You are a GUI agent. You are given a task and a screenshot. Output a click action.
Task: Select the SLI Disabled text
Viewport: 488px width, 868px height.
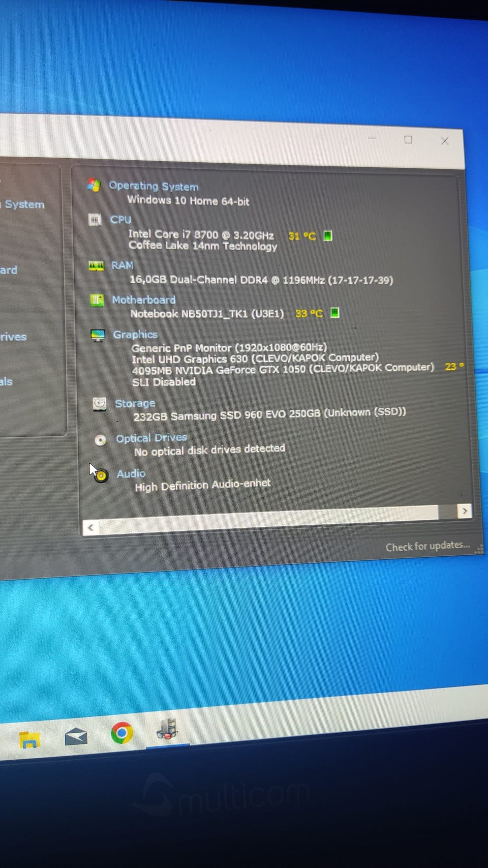(164, 382)
